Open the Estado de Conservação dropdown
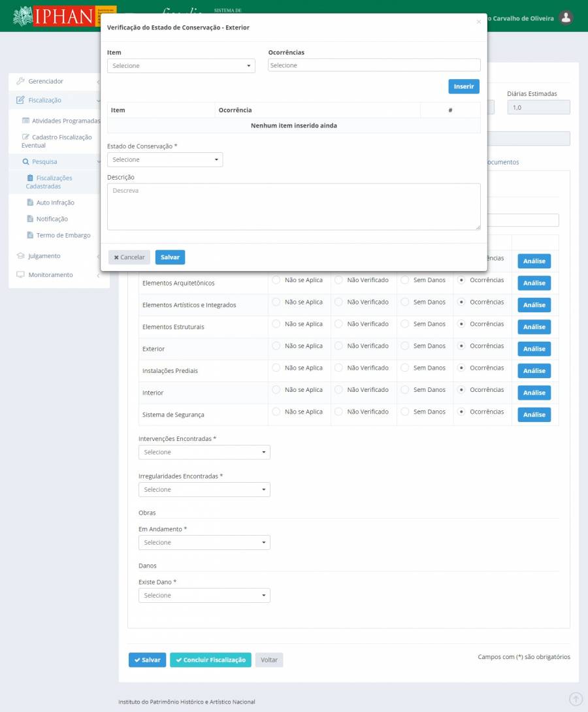The image size is (588, 712). [x=165, y=160]
